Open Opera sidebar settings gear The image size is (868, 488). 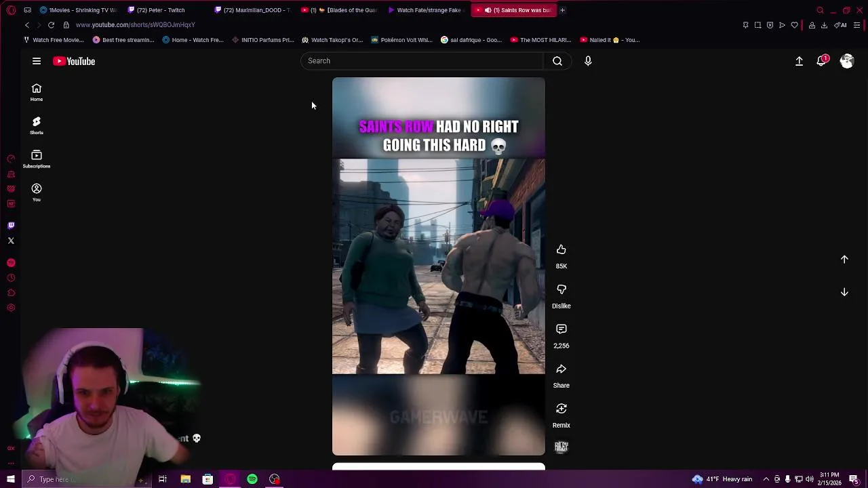(11, 308)
